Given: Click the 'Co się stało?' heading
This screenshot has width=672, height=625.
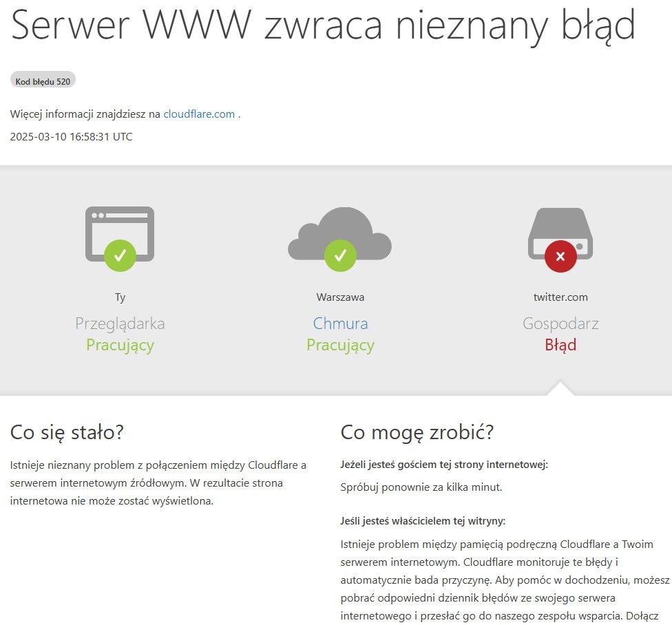Looking at the screenshot, I should pos(67,432).
